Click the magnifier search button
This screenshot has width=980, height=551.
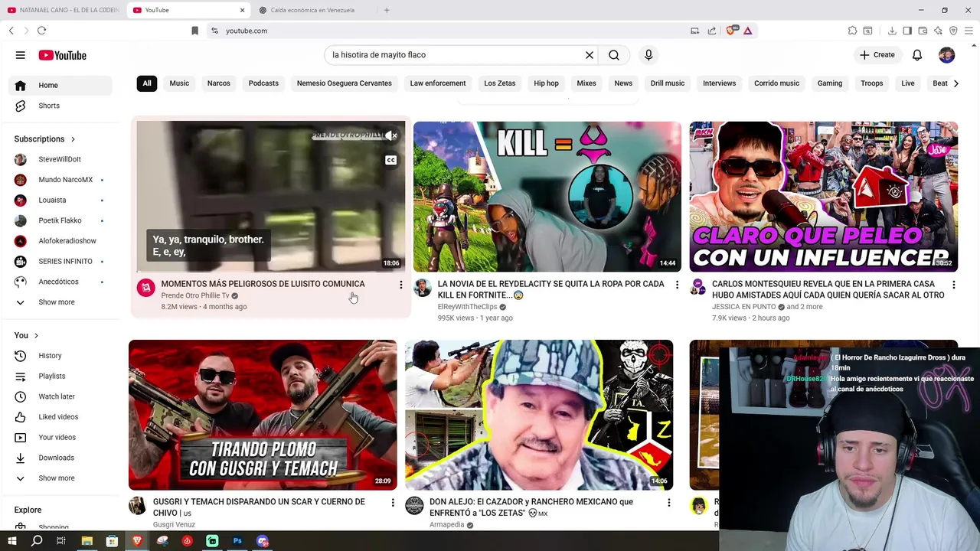[614, 55]
